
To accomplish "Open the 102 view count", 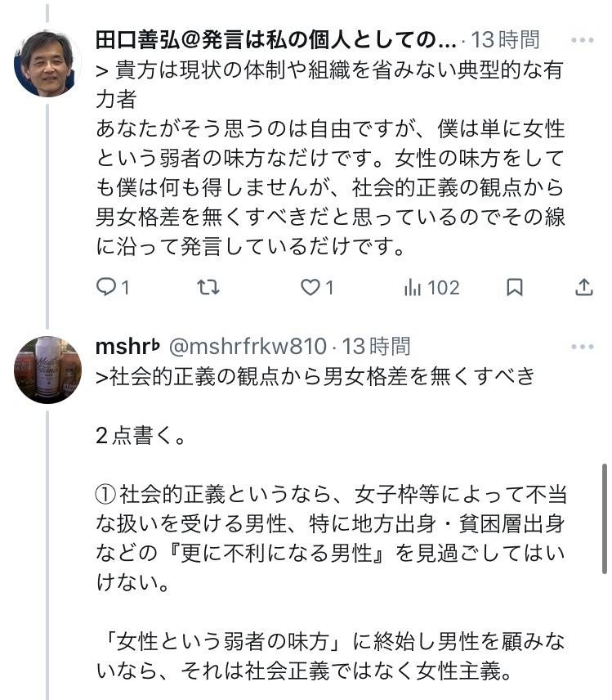I will [444, 287].
